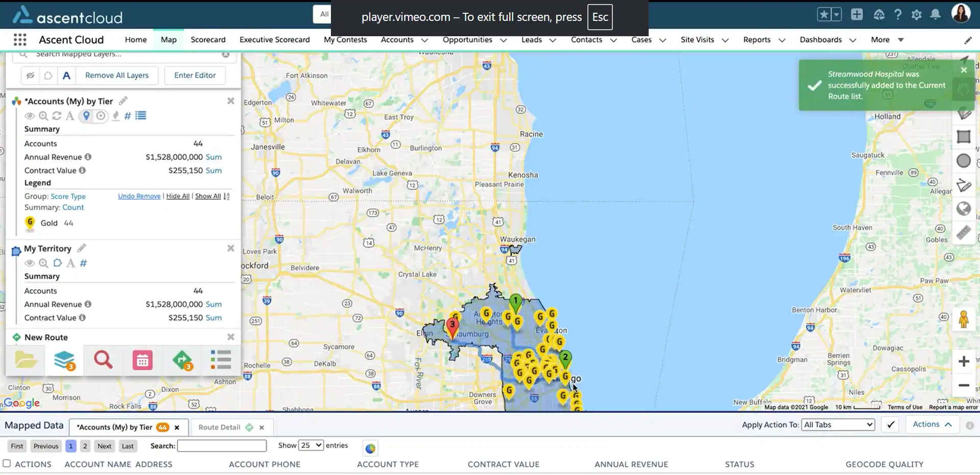Select the rectangle shape tool on the map
The image size is (980, 475).
(x=964, y=137)
